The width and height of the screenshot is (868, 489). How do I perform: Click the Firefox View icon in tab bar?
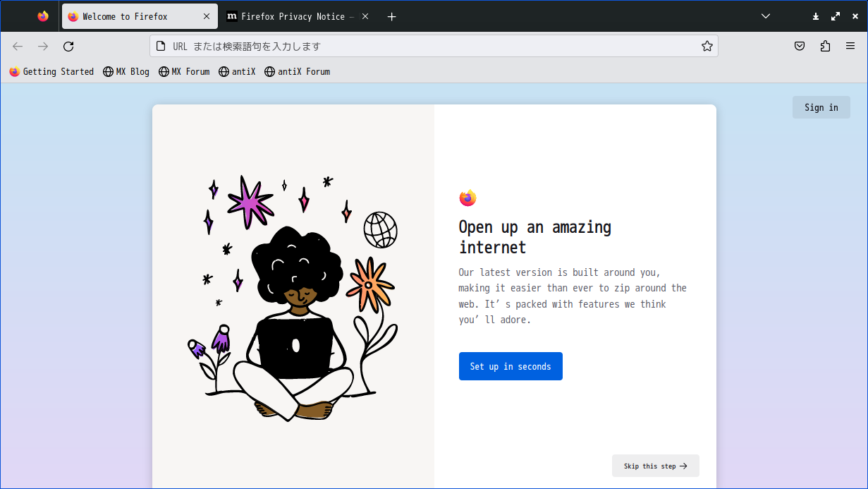click(x=43, y=16)
